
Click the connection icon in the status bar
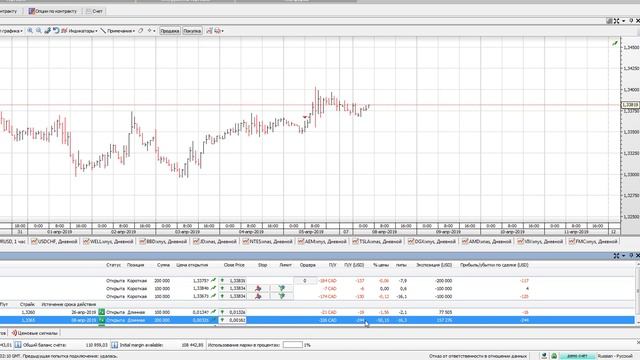[x=544, y=356]
